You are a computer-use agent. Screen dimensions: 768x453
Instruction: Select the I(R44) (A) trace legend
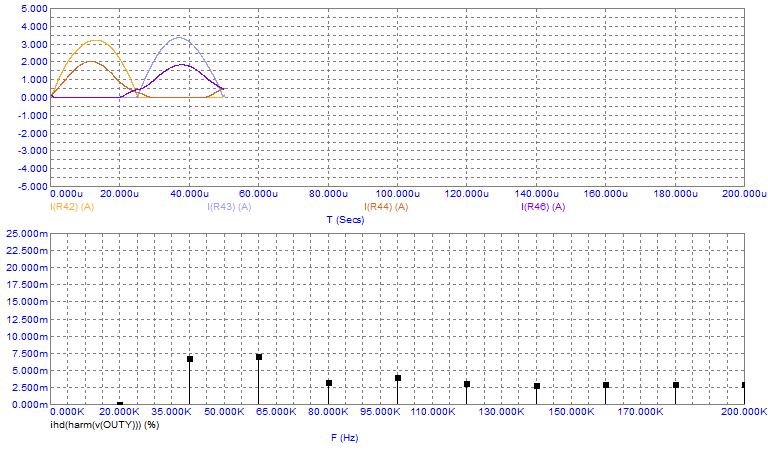386,207
